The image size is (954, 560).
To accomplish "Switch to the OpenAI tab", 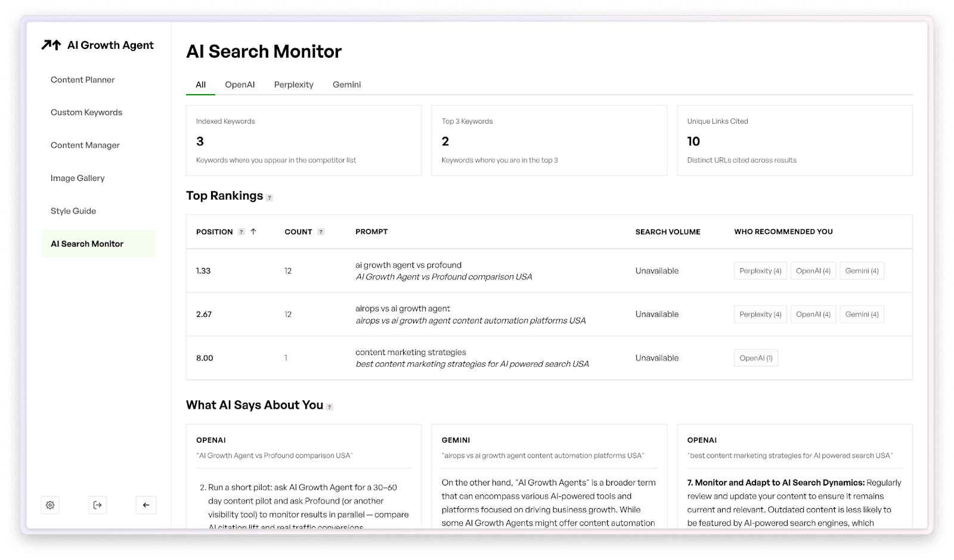I will coord(240,85).
